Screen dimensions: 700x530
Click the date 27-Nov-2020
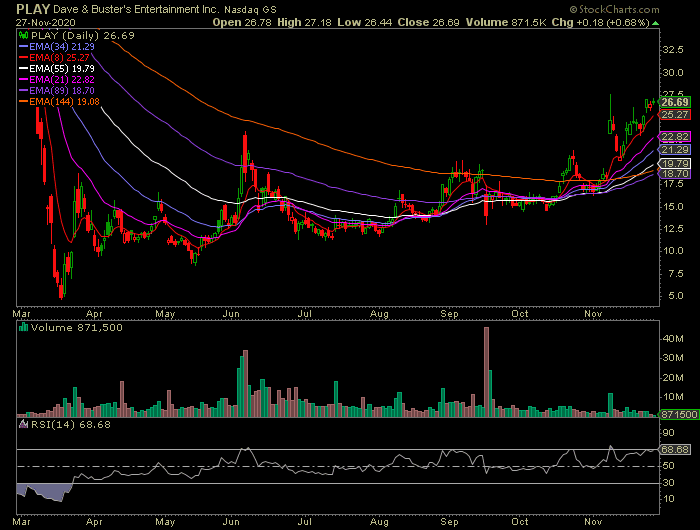(45, 23)
